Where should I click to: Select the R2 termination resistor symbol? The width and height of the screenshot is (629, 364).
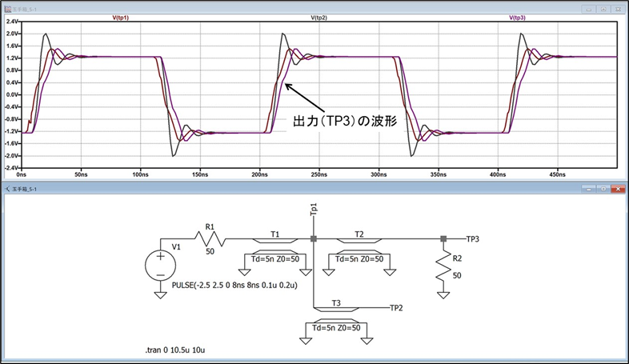click(x=444, y=269)
